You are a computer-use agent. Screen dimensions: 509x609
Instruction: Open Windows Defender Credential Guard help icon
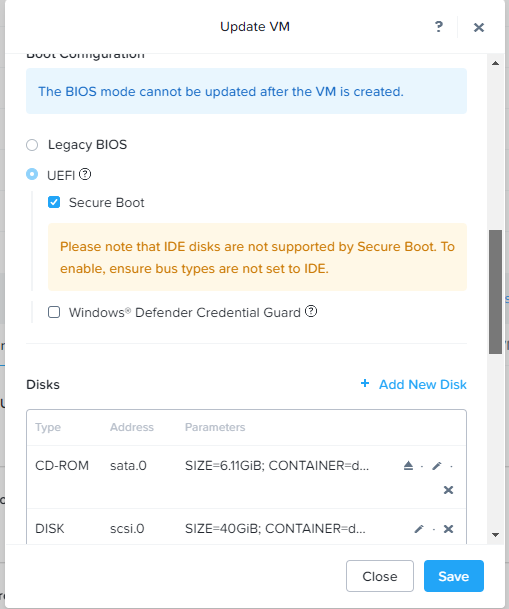click(311, 311)
